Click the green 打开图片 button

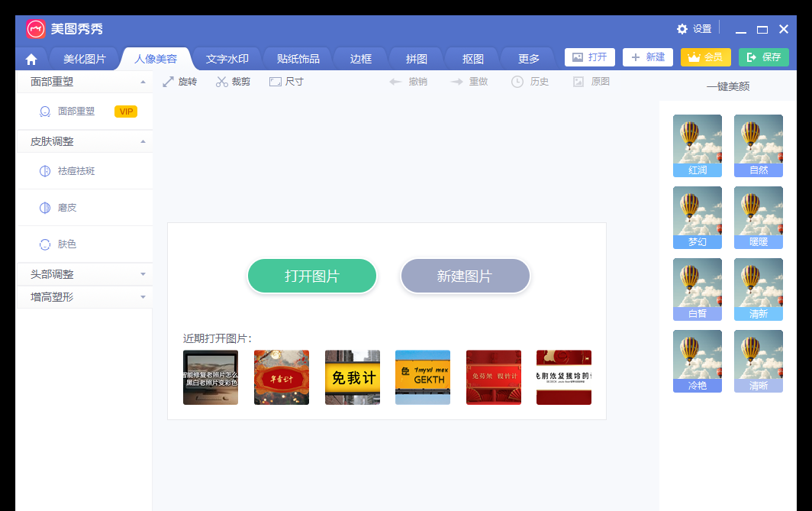pos(311,277)
